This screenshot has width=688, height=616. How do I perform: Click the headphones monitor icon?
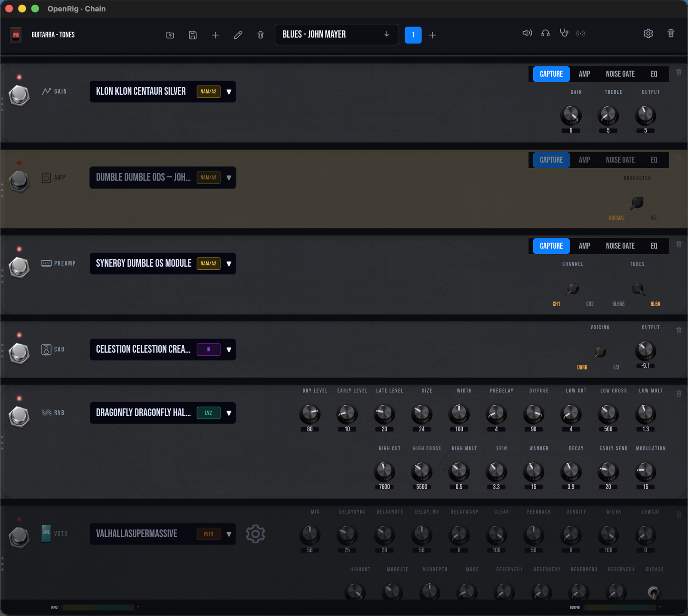coord(546,33)
